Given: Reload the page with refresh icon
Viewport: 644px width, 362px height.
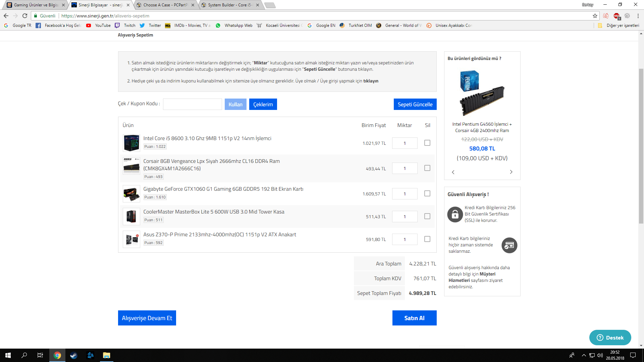Looking at the screenshot, I should coord(25,16).
